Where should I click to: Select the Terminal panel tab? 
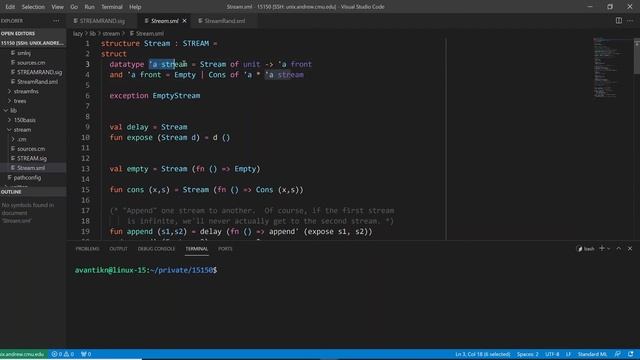click(x=197, y=249)
